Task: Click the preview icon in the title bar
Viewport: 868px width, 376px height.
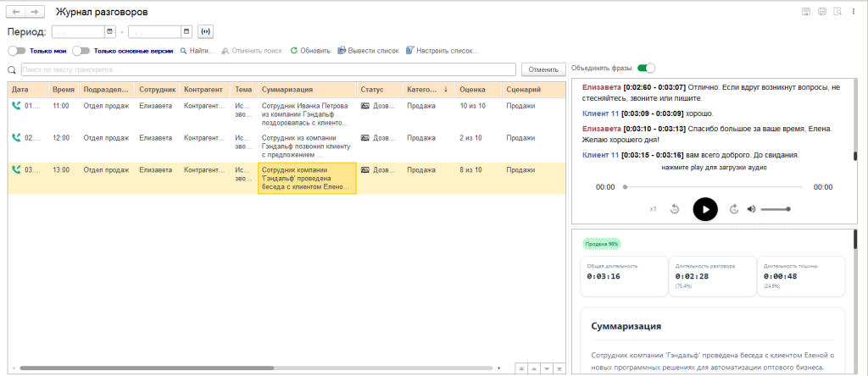Action: [837, 12]
